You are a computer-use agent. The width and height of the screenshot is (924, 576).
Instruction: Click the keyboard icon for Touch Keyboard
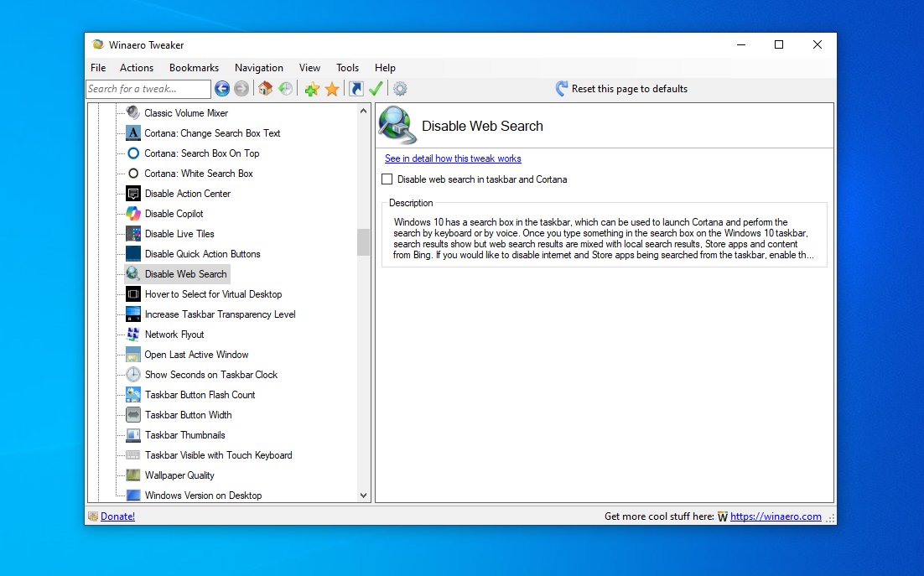point(133,455)
